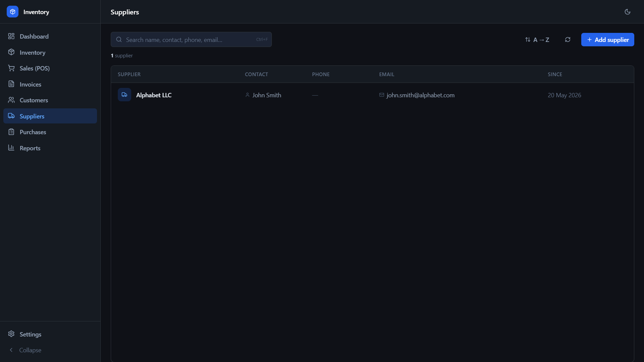Navigate to Invoices

50,84
